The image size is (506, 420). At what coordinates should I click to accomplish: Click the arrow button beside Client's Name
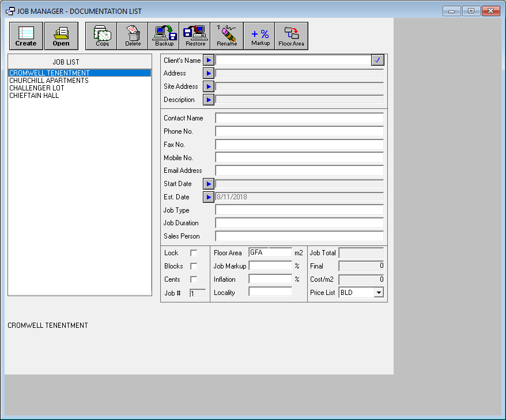209,60
